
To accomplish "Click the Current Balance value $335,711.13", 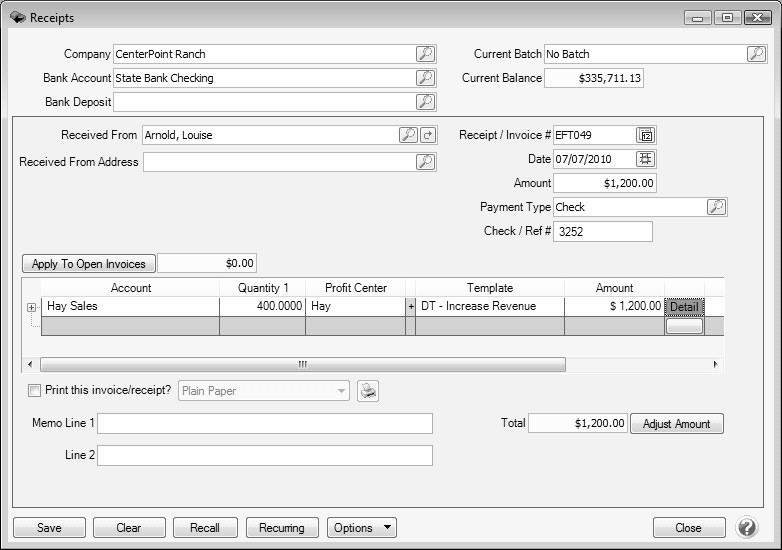I will click(593, 78).
